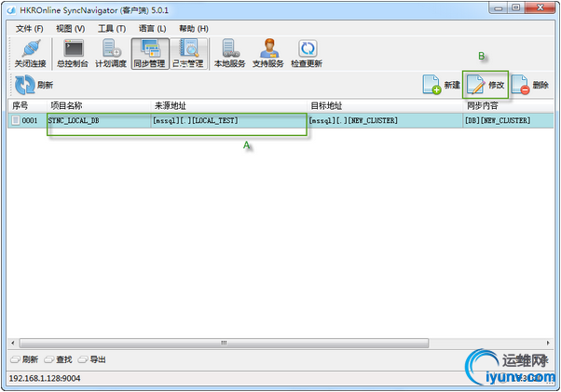Click the 删除 (delete) document icon
The height and width of the screenshot is (392, 561).
tap(520, 85)
